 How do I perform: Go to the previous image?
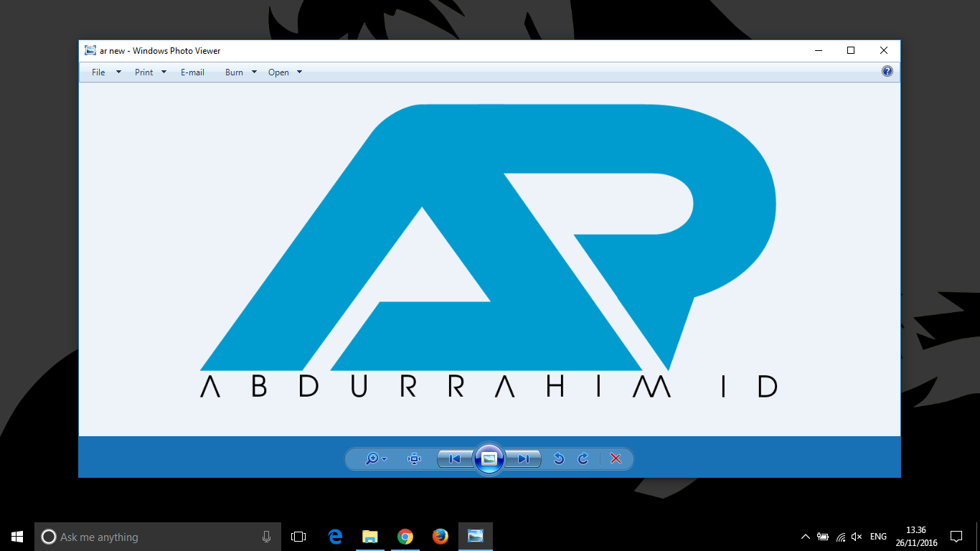(x=454, y=458)
